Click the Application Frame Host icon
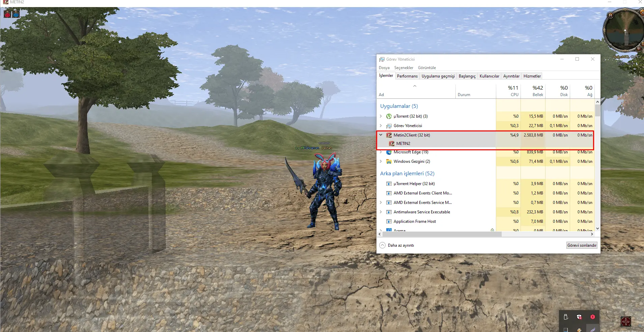 [389, 221]
